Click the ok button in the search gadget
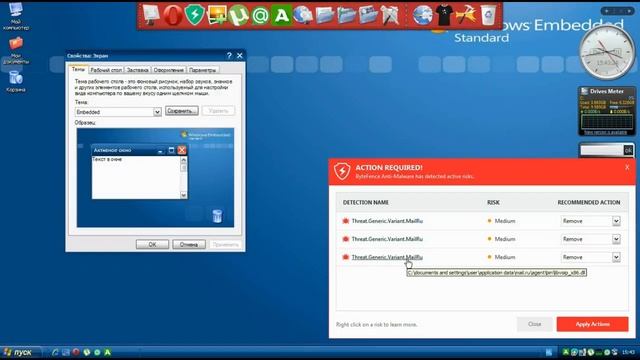 628,150
